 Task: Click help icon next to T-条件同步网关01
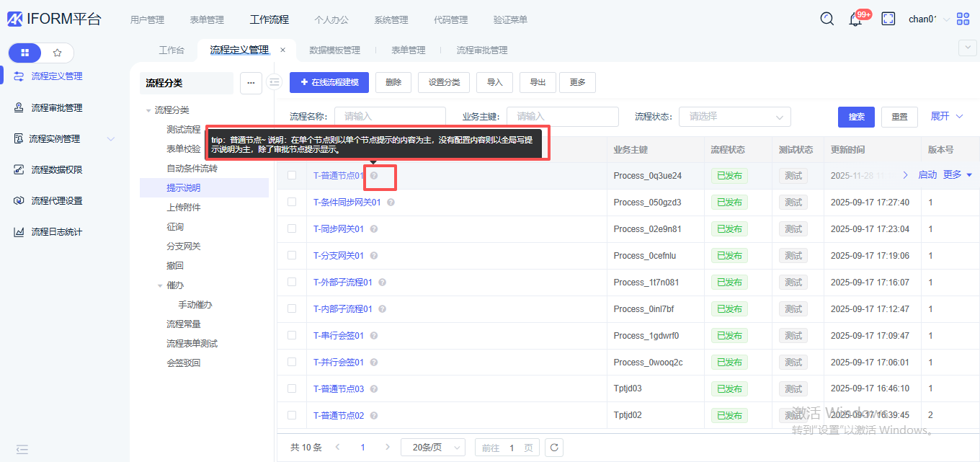pyautogui.click(x=391, y=203)
